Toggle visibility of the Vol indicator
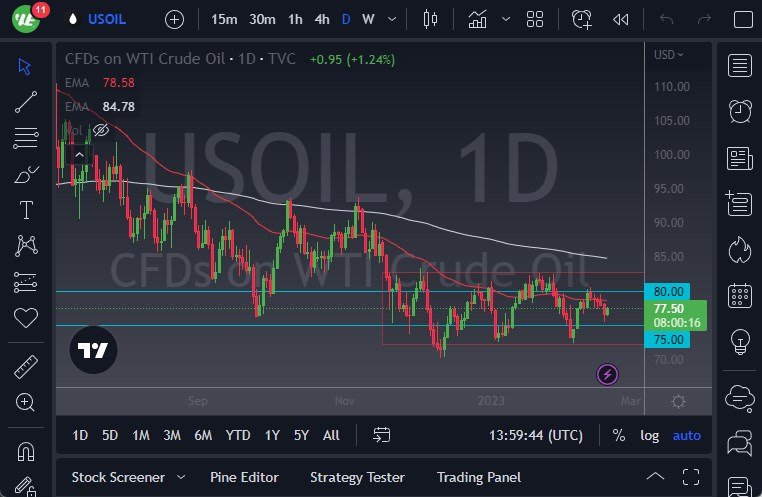The height and width of the screenshot is (497, 762). (100, 130)
